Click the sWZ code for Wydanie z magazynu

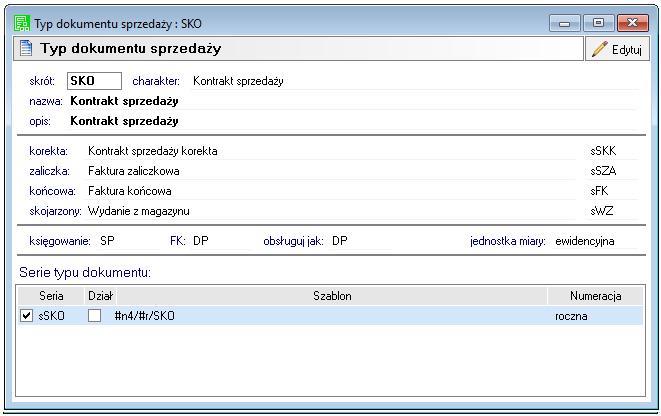click(601, 211)
